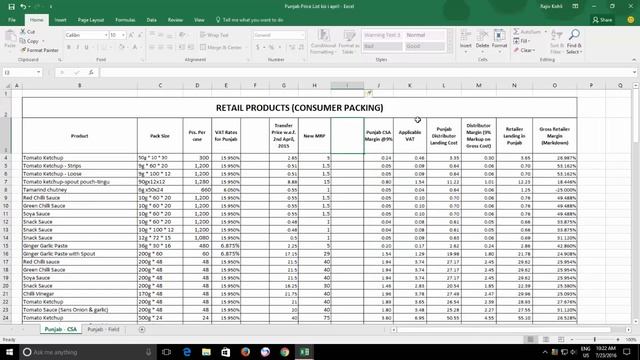Open the Punjab - Field sheet tab
Screen dimensions: 640x360
tap(103, 329)
